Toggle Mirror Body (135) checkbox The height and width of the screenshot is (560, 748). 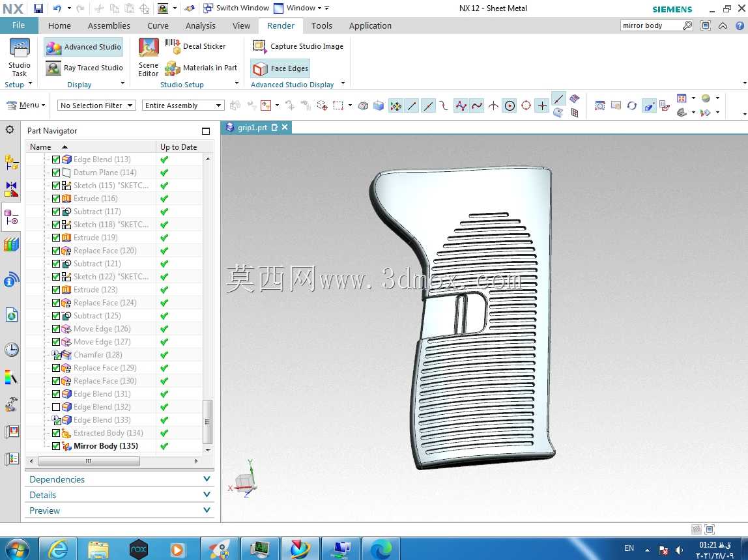[x=56, y=446]
